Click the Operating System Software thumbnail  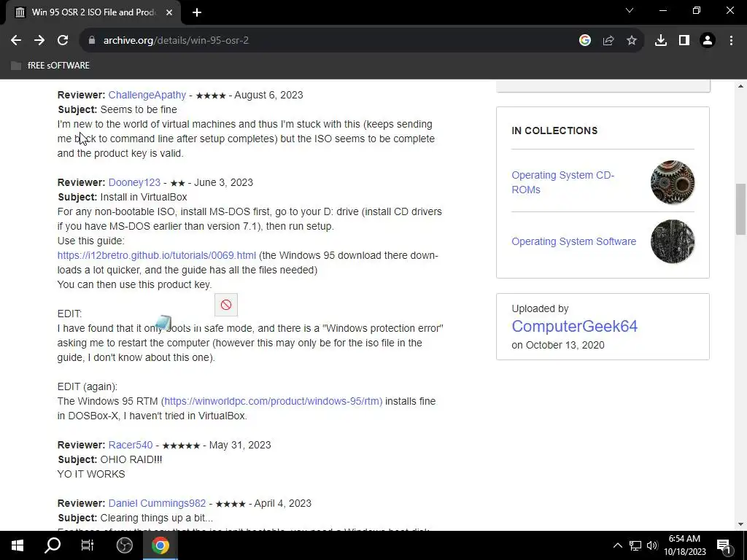coord(673,241)
